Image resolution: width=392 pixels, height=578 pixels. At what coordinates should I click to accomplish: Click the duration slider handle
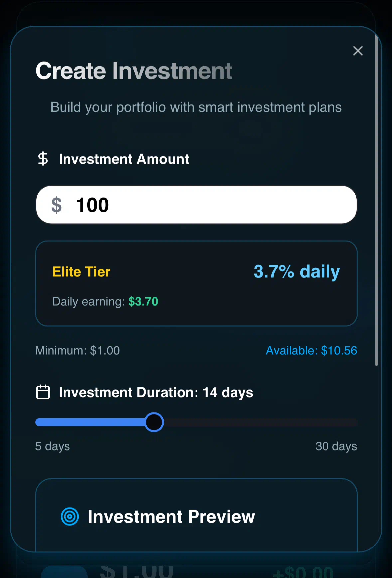point(154,422)
